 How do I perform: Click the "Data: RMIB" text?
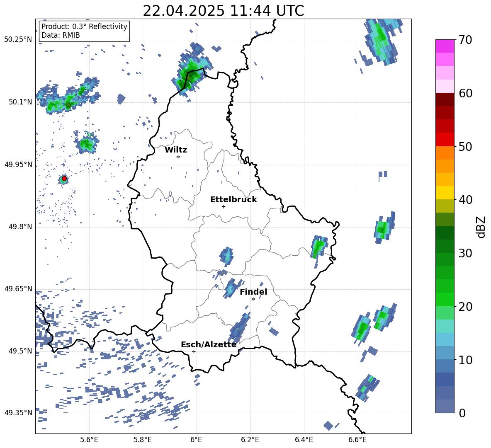61,35
